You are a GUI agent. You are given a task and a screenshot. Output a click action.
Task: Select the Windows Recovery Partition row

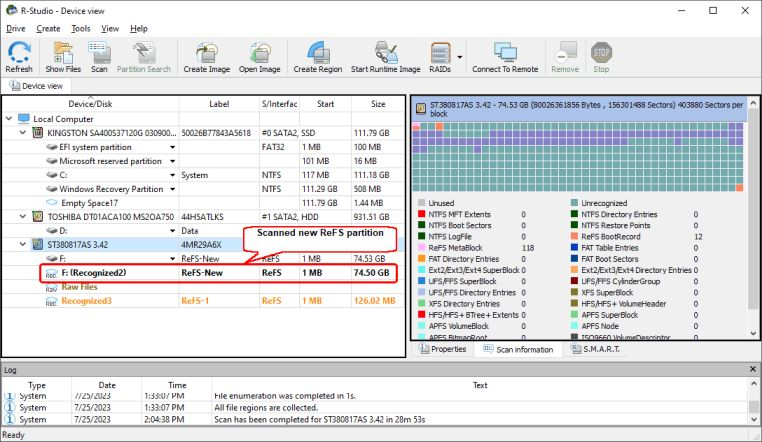tap(204, 189)
